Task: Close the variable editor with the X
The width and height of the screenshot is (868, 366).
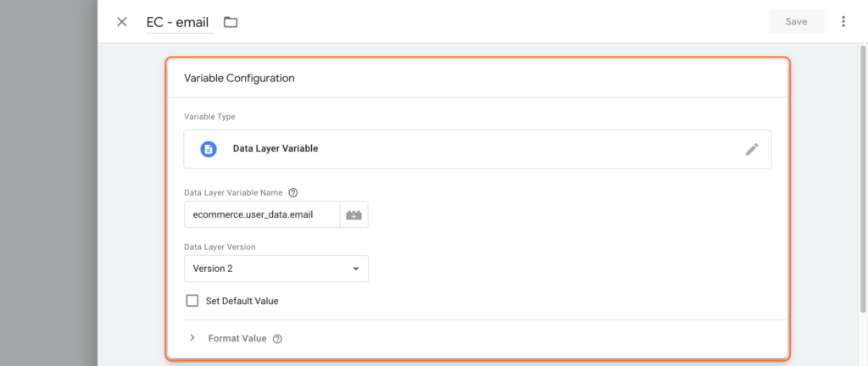Action: tap(122, 22)
